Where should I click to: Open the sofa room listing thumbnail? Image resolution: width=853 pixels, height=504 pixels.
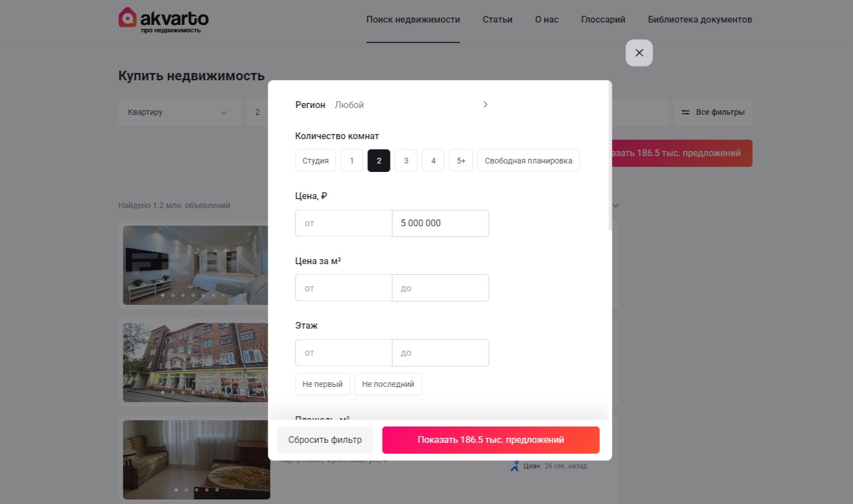tap(196, 460)
